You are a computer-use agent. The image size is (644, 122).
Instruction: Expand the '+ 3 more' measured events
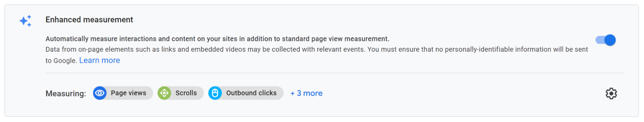pyautogui.click(x=306, y=93)
